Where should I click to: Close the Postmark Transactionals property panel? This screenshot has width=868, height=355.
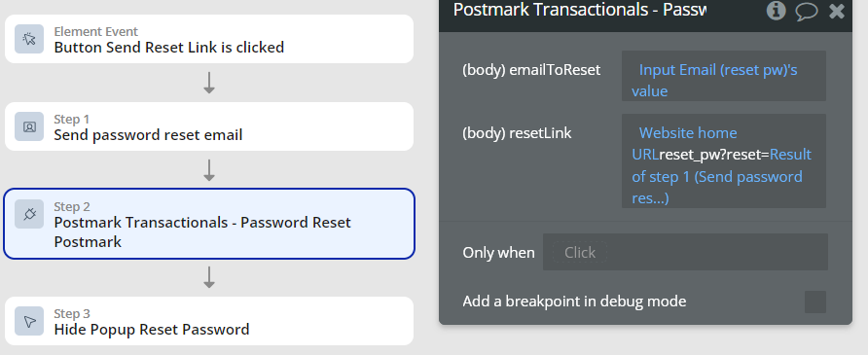[x=837, y=11]
